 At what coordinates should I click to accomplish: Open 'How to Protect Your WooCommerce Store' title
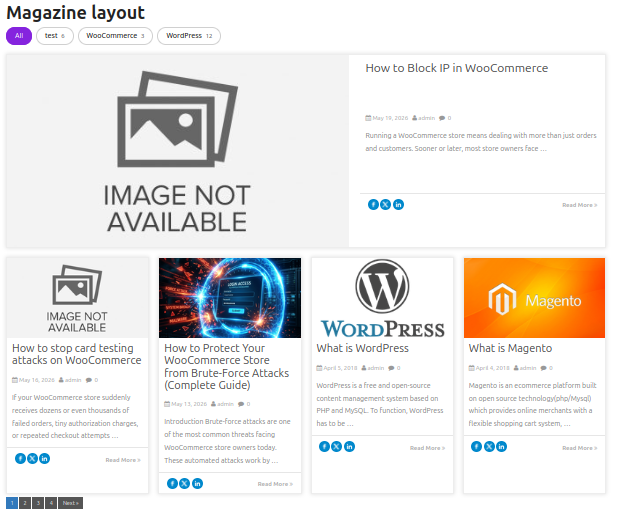pos(227,366)
